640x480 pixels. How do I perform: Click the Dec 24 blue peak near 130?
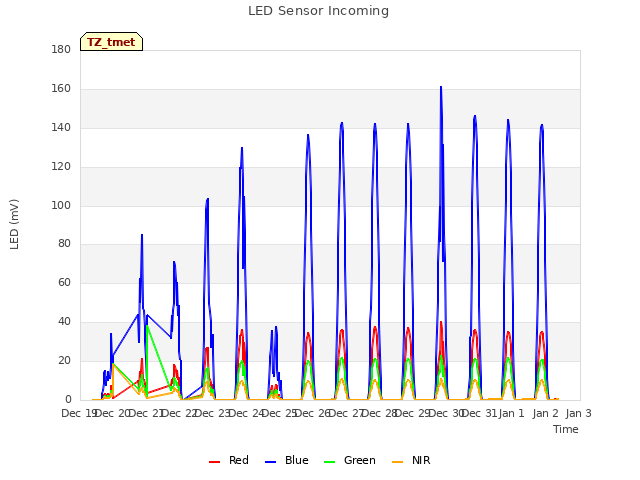click(x=242, y=148)
